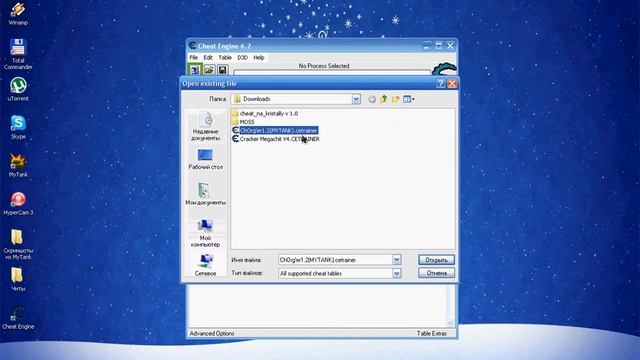Viewport: 640px width, 360px height.
Task: Click Advanced Options in Cheat Engine
Action: (212, 333)
